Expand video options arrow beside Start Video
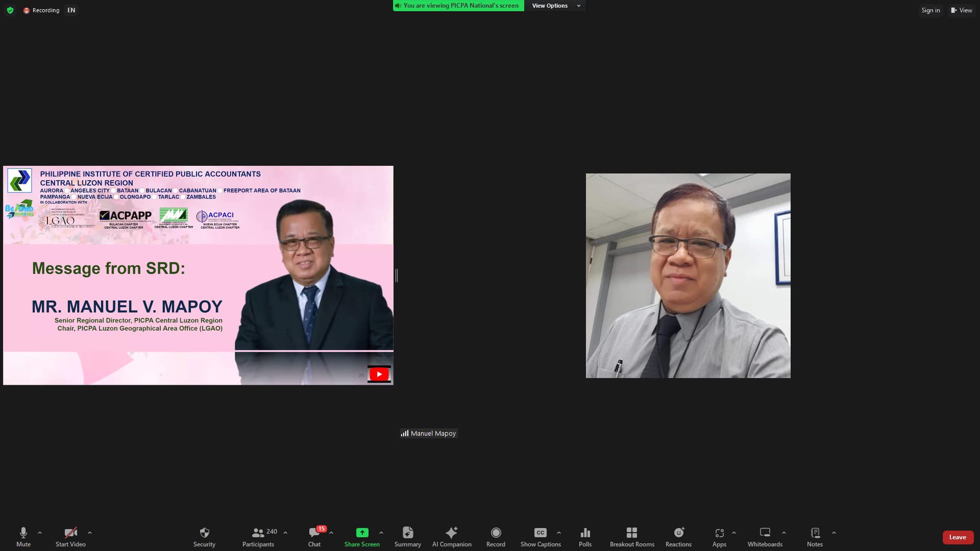The image size is (980, 551). (90, 533)
